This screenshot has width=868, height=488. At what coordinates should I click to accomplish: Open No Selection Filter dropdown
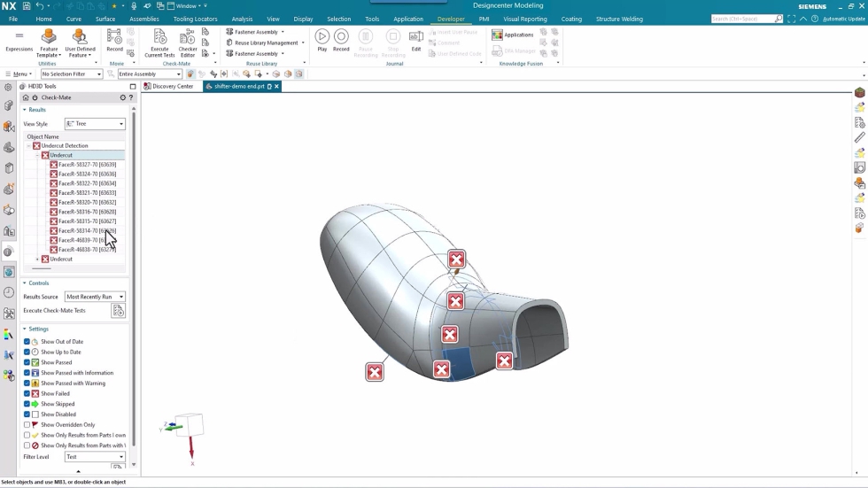tap(72, 74)
